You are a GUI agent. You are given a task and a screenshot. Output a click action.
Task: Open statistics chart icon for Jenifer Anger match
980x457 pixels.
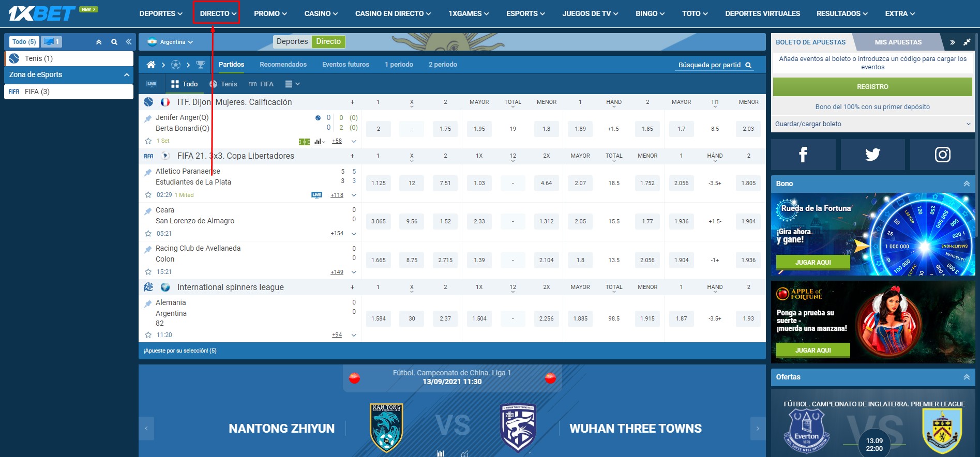(x=318, y=141)
